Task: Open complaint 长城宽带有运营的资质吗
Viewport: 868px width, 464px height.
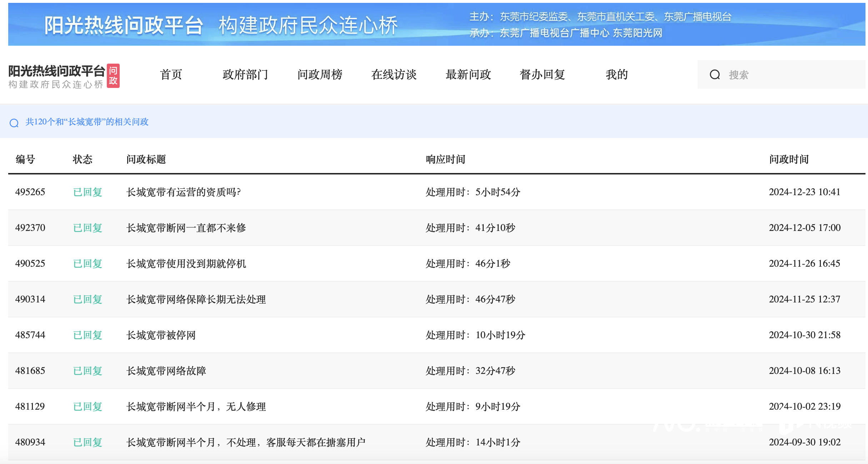Action: 184,192
